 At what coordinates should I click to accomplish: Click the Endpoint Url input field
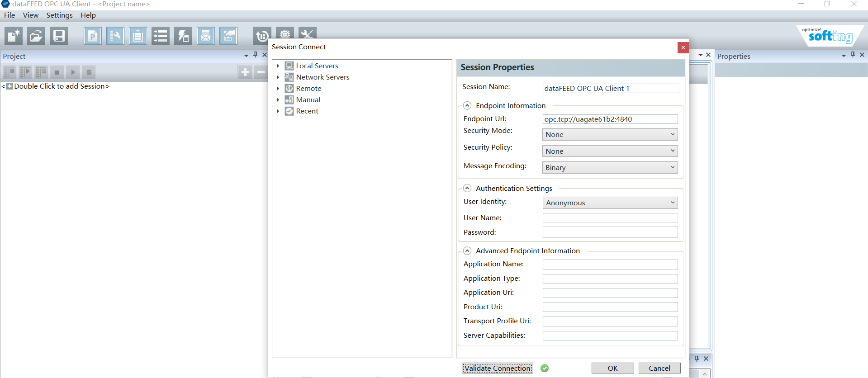[x=610, y=119]
